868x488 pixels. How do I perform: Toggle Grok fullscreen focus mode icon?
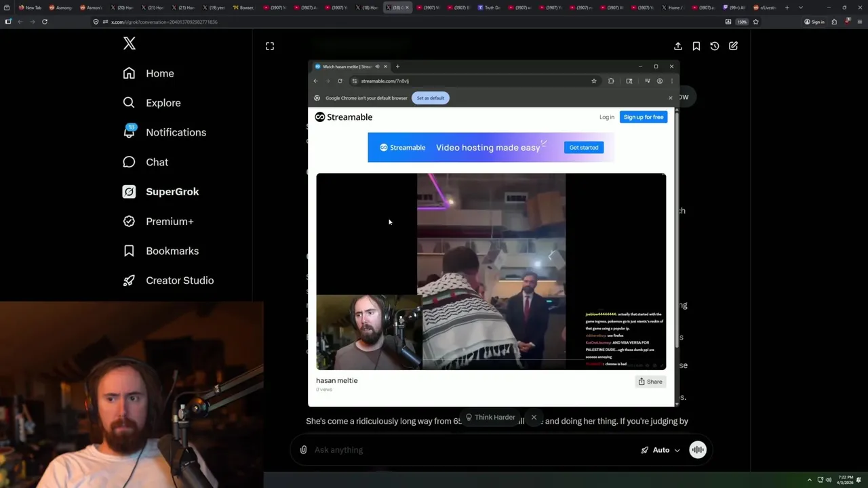pyautogui.click(x=270, y=46)
